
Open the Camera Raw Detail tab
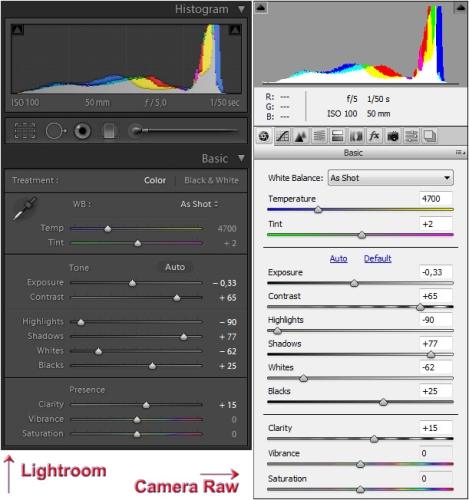[301, 136]
